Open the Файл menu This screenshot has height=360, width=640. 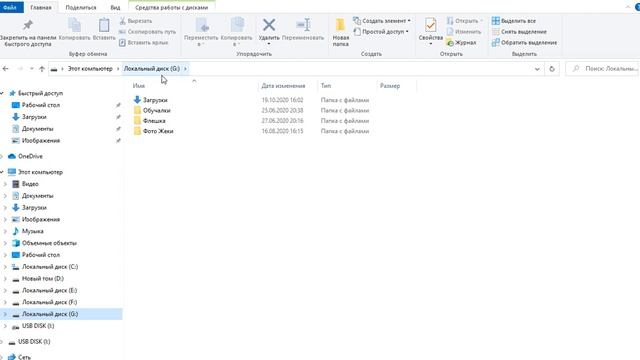pyautogui.click(x=10, y=7)
